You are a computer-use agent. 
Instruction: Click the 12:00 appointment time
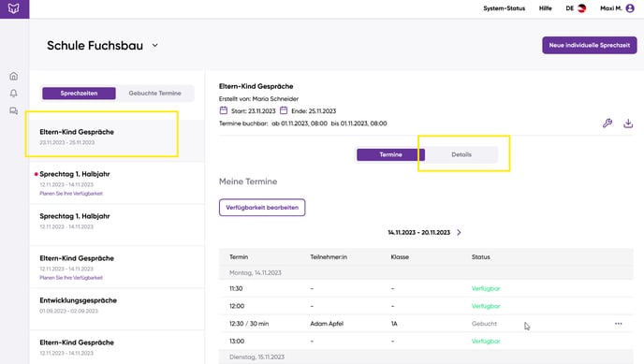(x=237, y=306)
